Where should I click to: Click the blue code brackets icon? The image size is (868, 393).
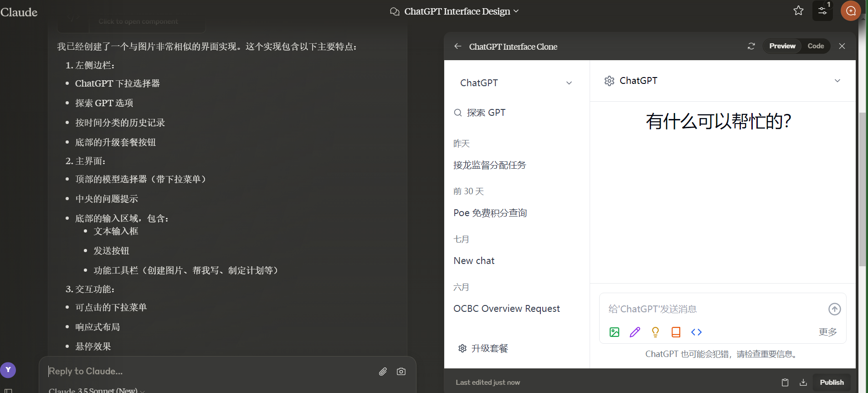[696, 332]
